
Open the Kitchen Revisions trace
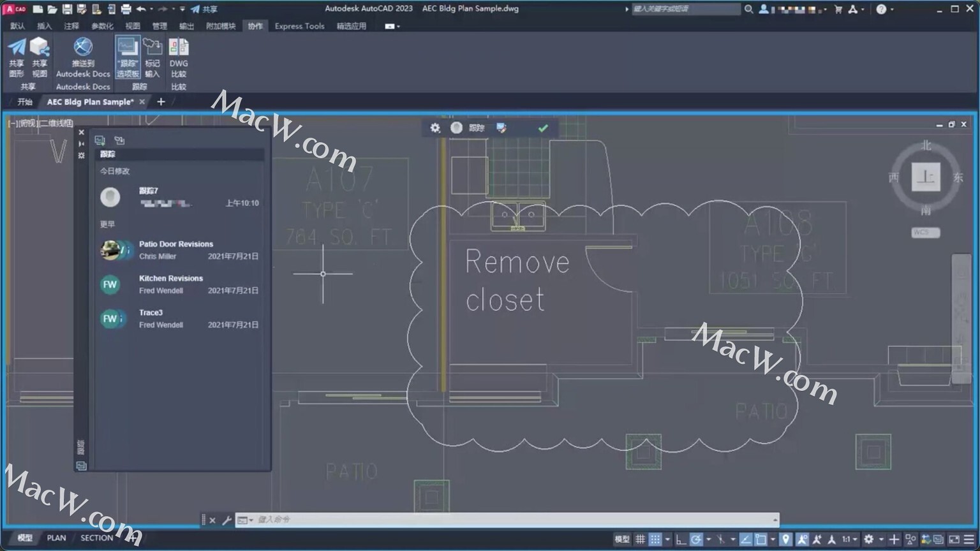[179, 284]
